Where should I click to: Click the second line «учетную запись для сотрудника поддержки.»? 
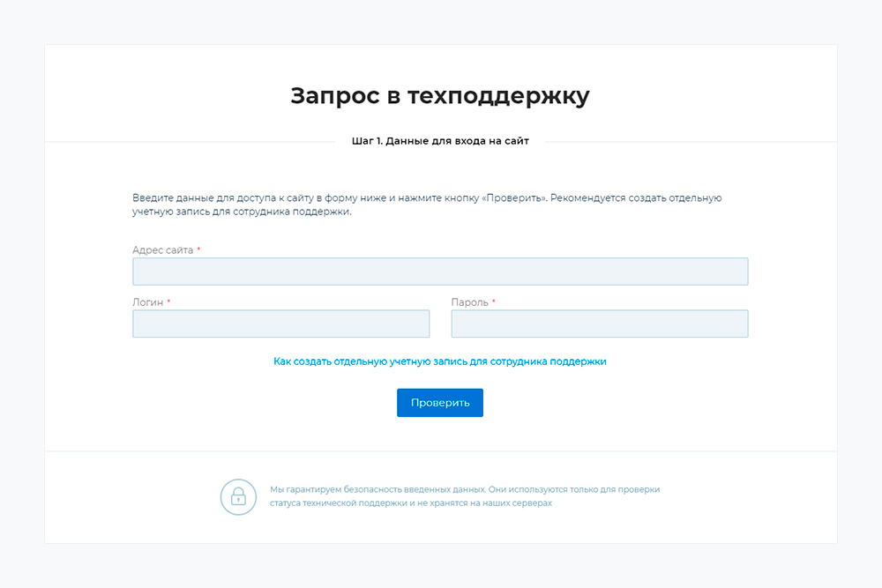[242, 212]
